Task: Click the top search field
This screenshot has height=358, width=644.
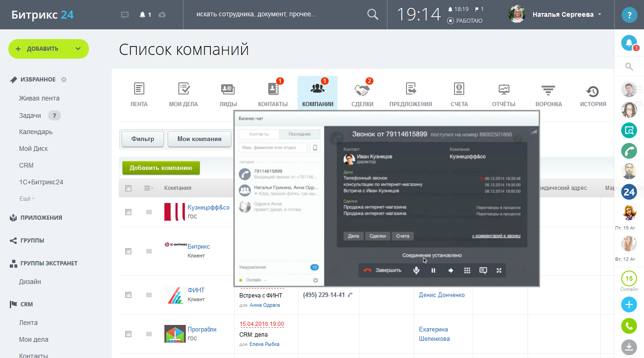Action: coord(279,14)
